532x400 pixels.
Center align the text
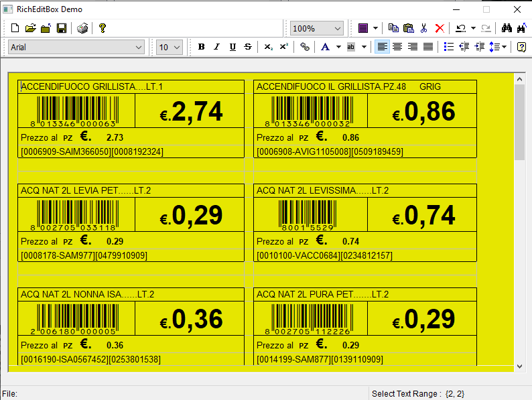(x=397, y=47)
